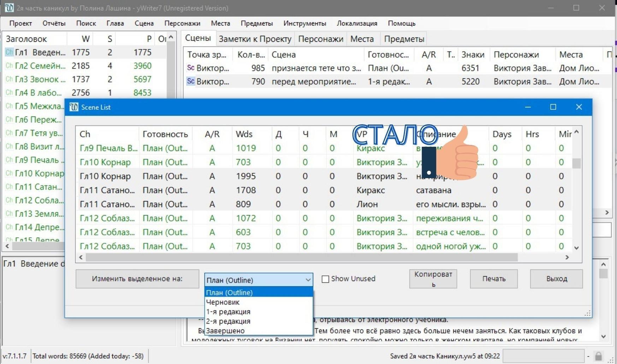617x364 pixels.
Task: Click the Sc icon of the first scene row
Action: click(191, 68)
